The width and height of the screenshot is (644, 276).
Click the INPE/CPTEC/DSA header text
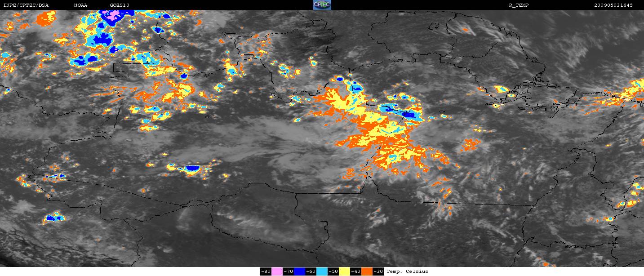(26, 5)
